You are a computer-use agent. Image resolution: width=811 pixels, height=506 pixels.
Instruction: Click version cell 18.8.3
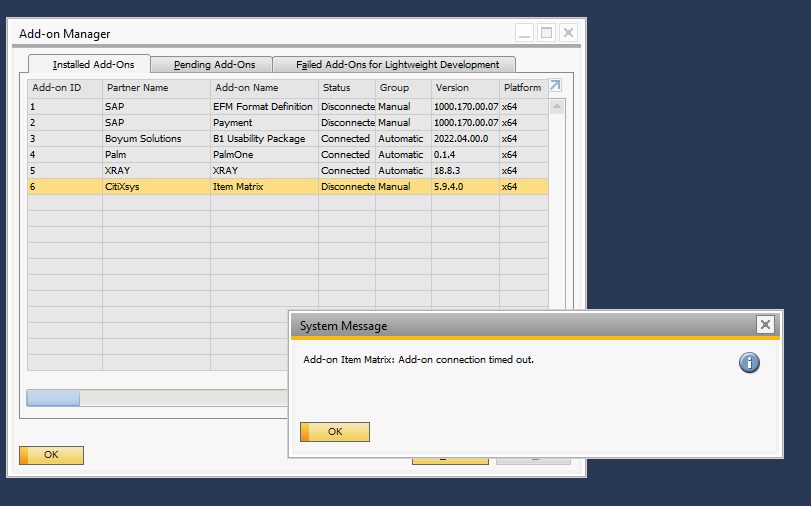click(x=465, y=171)
